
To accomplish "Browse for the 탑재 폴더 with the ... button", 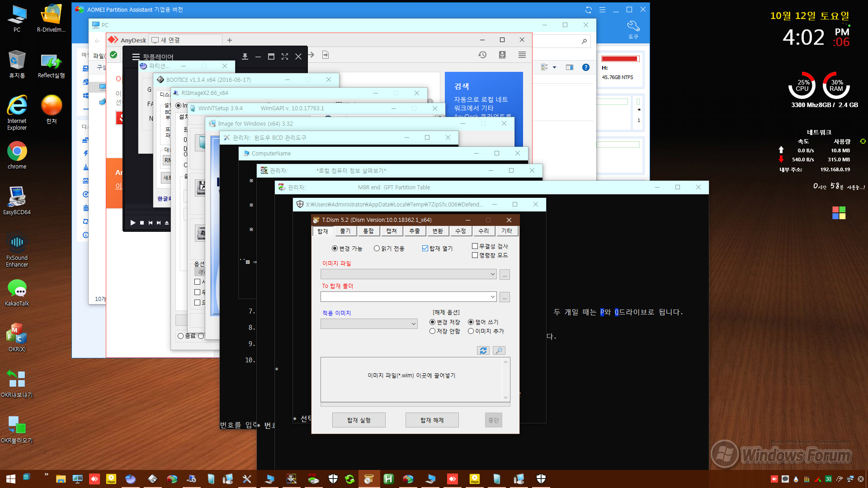I will (x=505, y=297).
